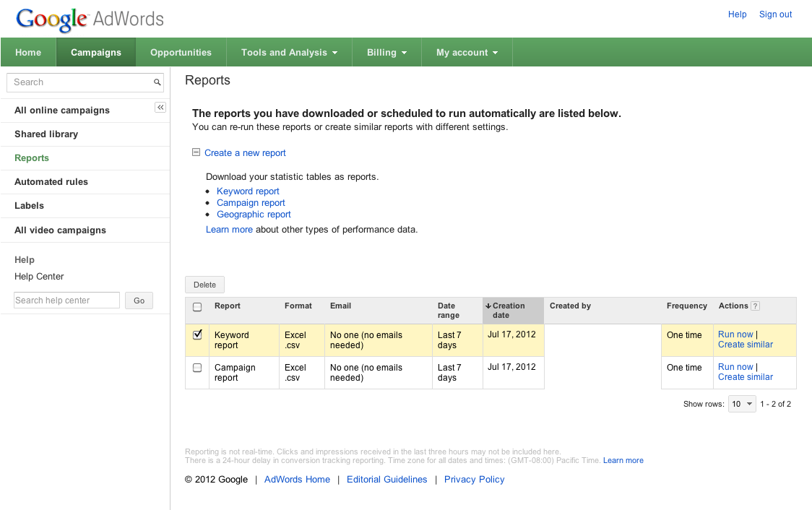The image size is (812, 510).
Task: Click Learn more in the footer note
Action: click(623, 460)
